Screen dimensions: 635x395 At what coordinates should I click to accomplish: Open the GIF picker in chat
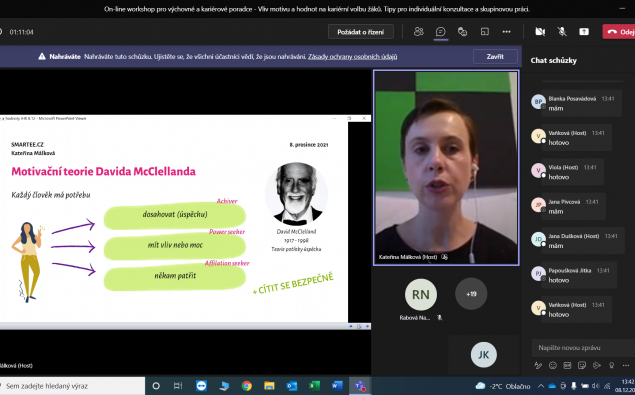pos(567,365)
